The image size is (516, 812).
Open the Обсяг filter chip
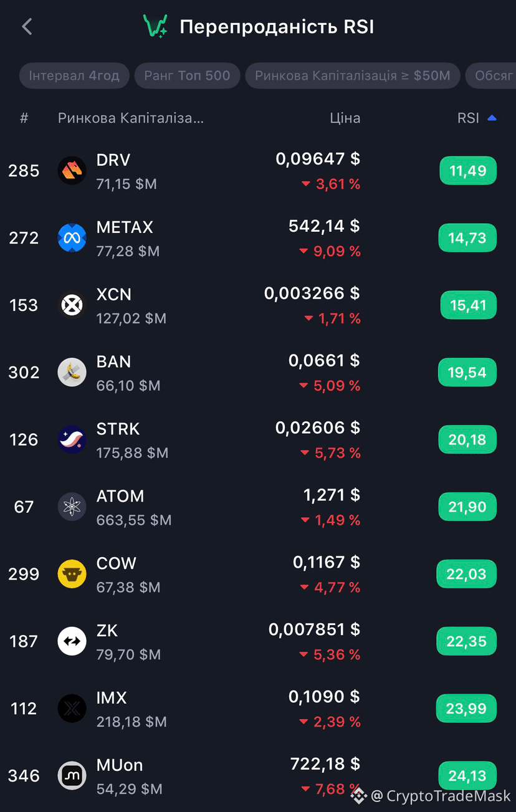tap(491, 76)
